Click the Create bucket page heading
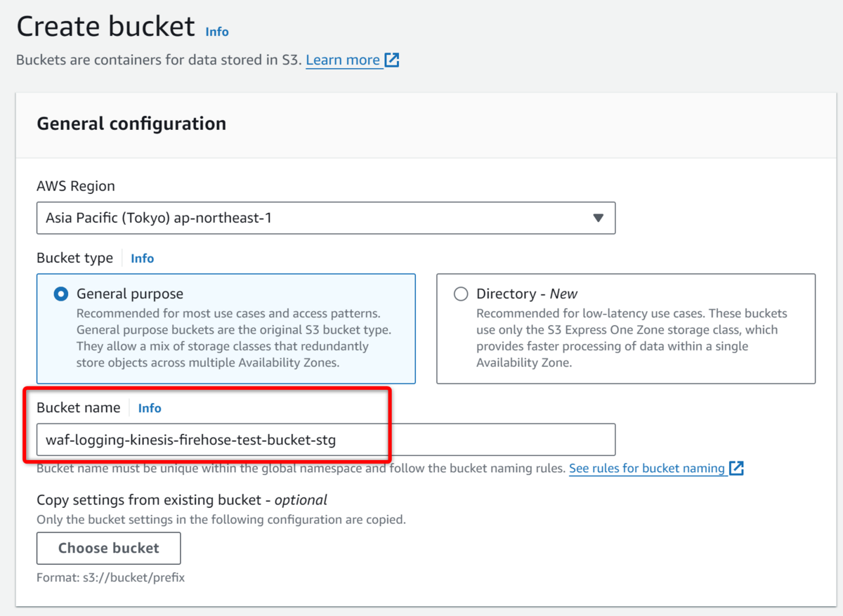The height and width of the screenshot is (616, 843). (105, 27)
